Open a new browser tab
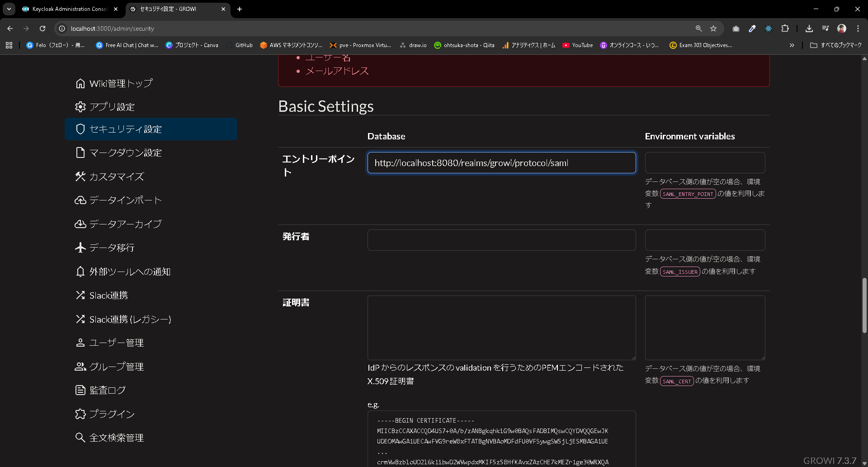The width and height of the screenshot is (868, 467). [x=240, y=9]
